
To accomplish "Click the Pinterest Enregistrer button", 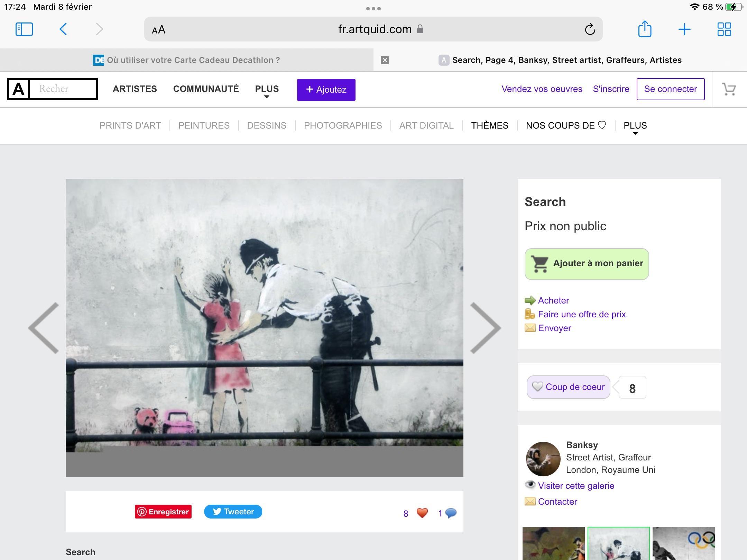I will (x=163, y=512).
